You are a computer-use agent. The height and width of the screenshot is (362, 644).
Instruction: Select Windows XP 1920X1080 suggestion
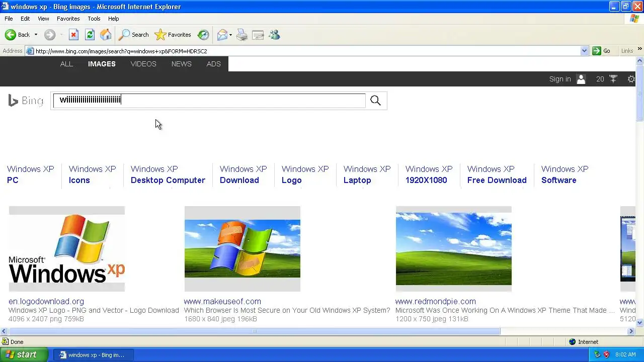[x=429, y=174]
